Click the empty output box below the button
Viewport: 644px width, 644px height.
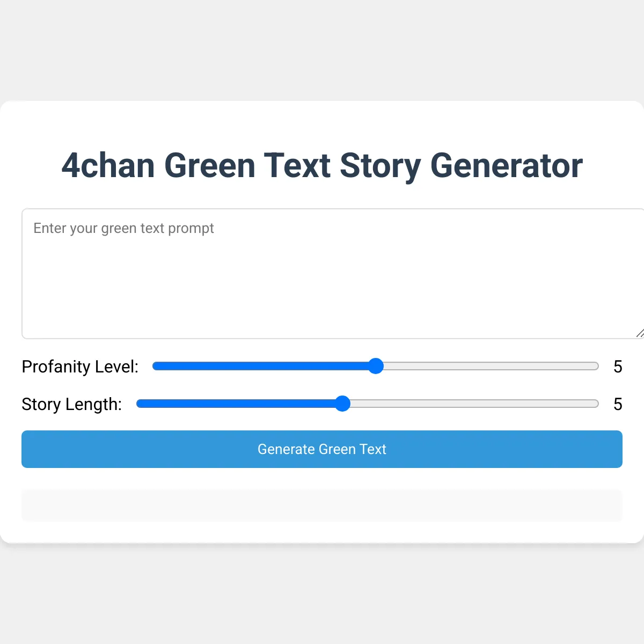(322, 505)
